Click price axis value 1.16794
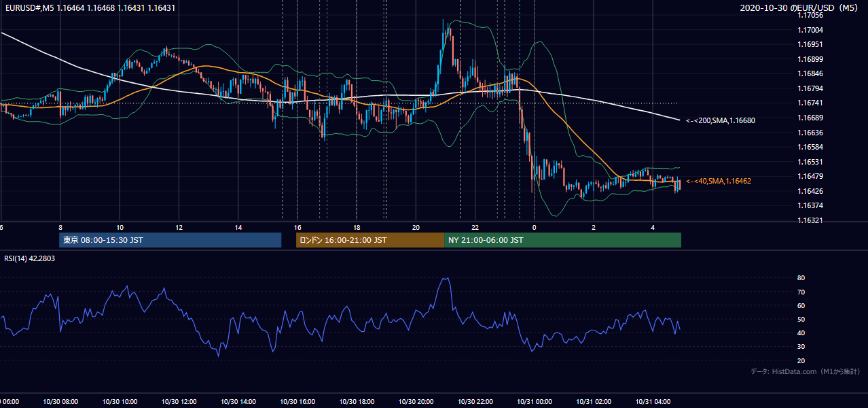Screen dimensions: 868x408 (810, 88)
